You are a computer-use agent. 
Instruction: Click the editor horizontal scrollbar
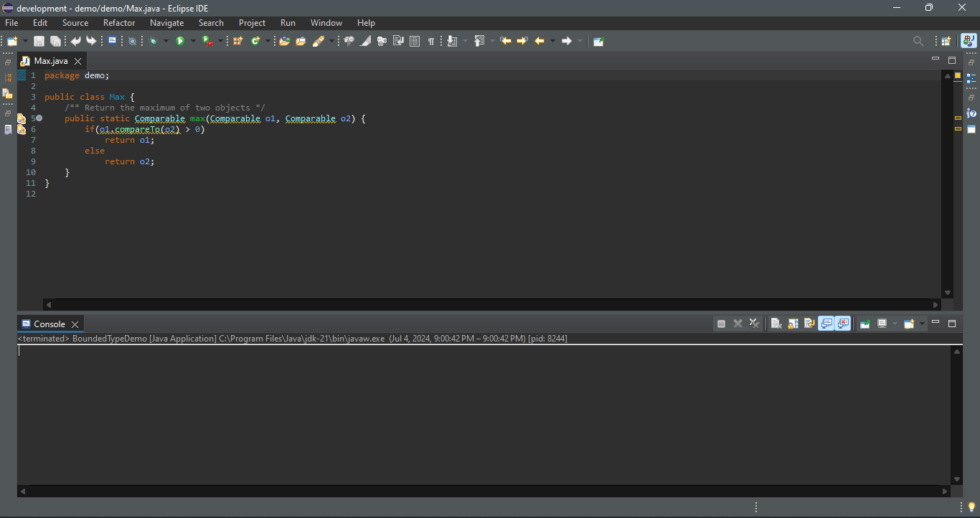coord(492,305)
